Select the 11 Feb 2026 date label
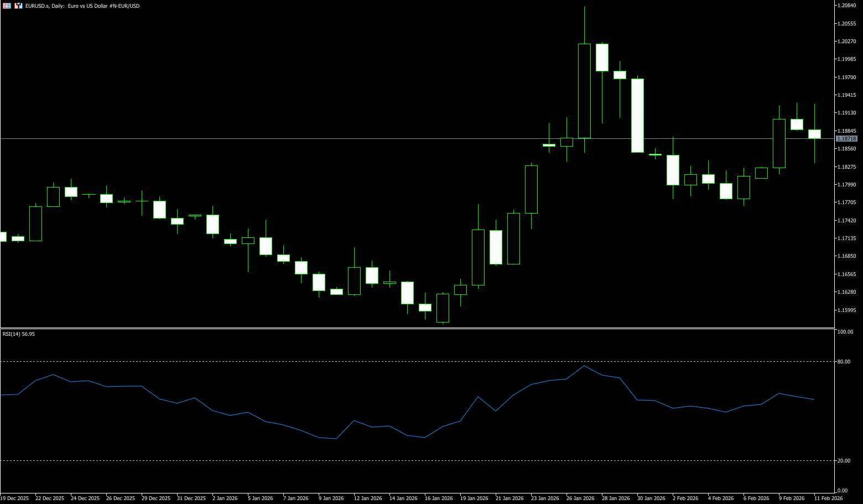The image size is (863, 504). point(828,498)
